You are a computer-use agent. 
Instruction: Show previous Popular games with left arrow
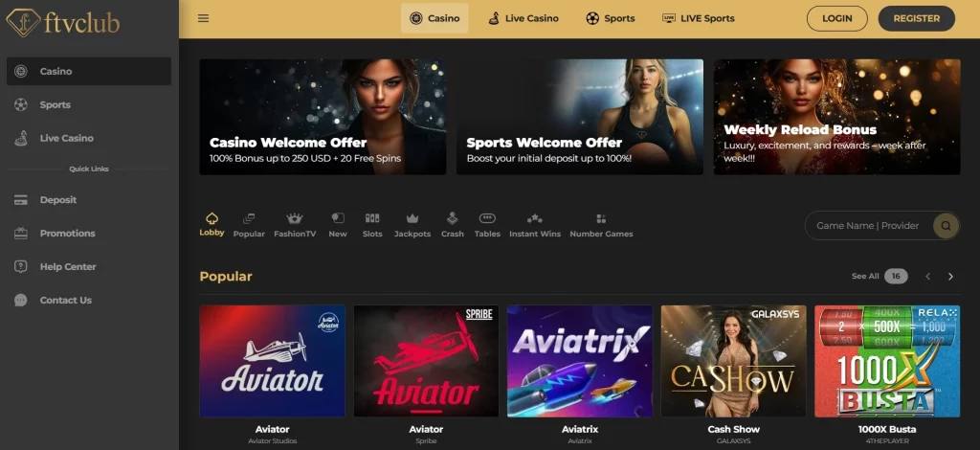(927, 277)
